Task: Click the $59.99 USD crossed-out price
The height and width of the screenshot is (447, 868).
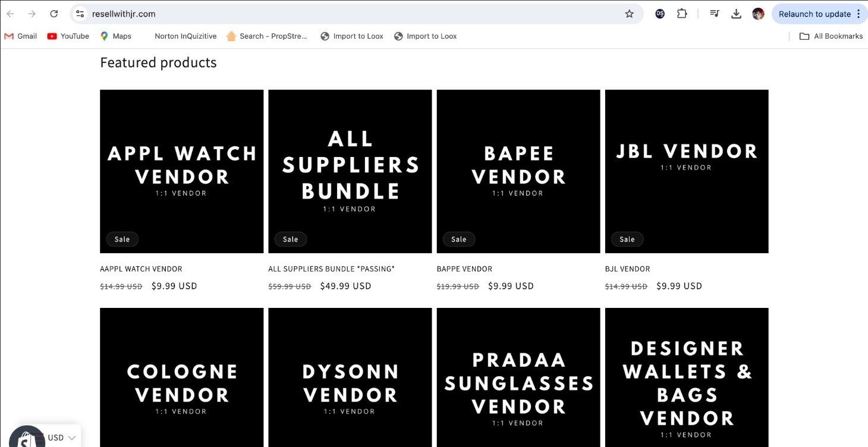Action: 290,287
